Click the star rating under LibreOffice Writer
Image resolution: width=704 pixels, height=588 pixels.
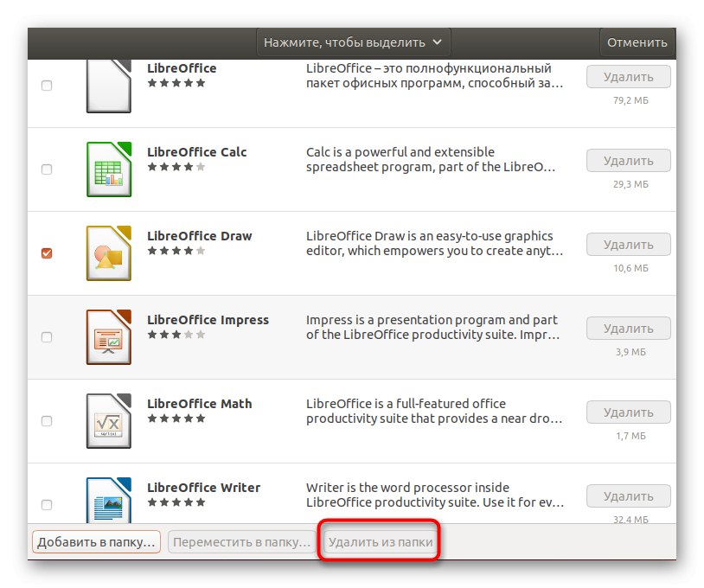[x=176, y=502]
